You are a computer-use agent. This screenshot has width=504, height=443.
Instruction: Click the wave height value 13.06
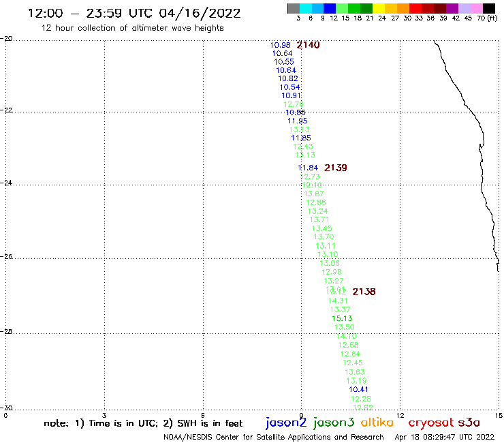pos(330,263)
